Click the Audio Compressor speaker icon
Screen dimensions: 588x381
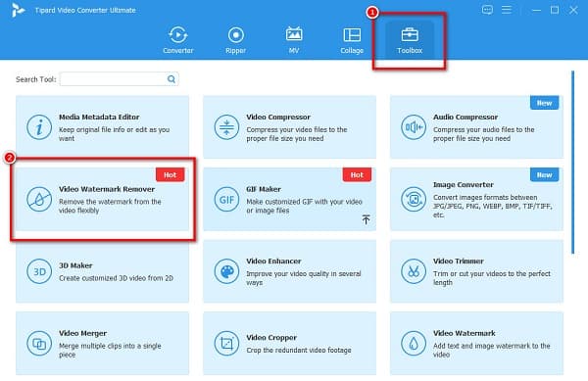pos(414,127)
